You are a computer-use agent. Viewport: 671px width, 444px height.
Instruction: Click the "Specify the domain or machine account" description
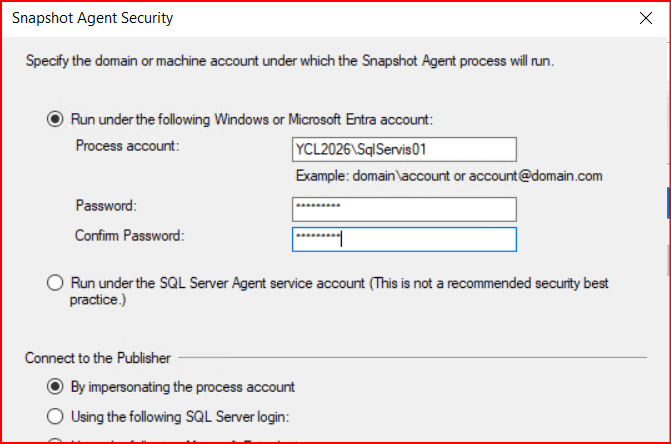(289, 61)
